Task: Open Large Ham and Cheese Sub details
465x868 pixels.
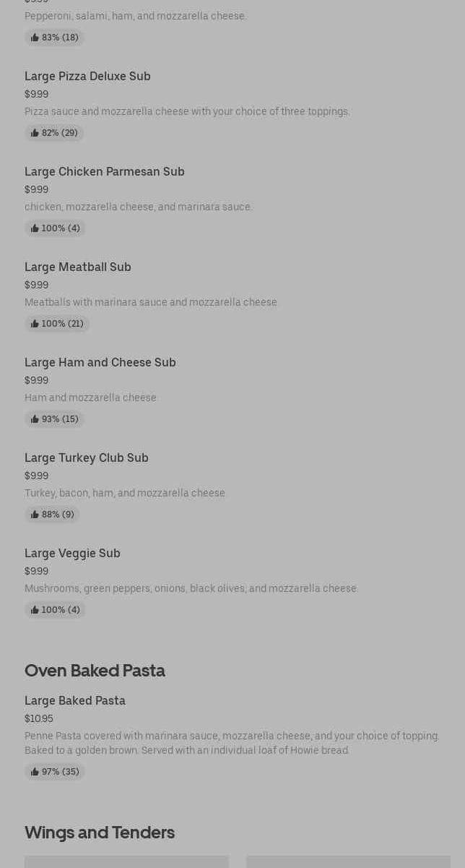Action: (x=100, y=362)
